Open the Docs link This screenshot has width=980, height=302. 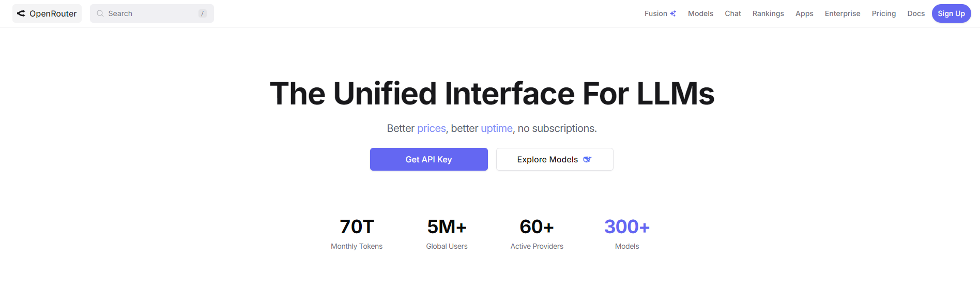click(x=916, y=13)
